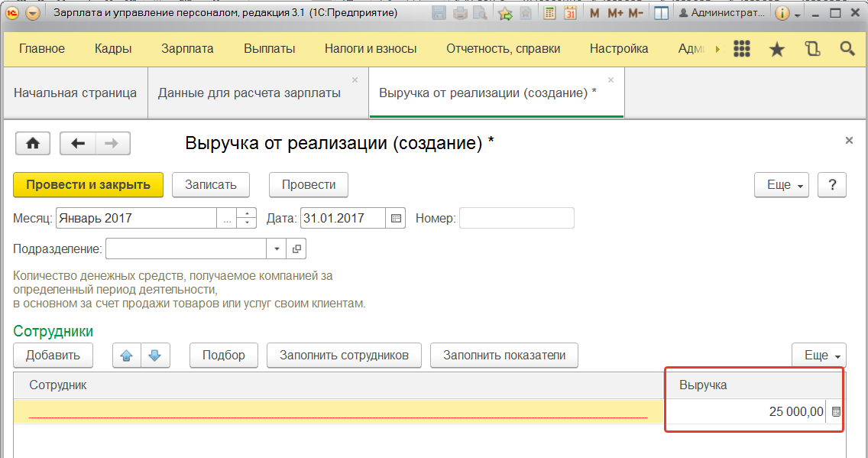Switch to Данные для расчета зарплаты tab
This screenshot has height=458, width=868.
249,93
